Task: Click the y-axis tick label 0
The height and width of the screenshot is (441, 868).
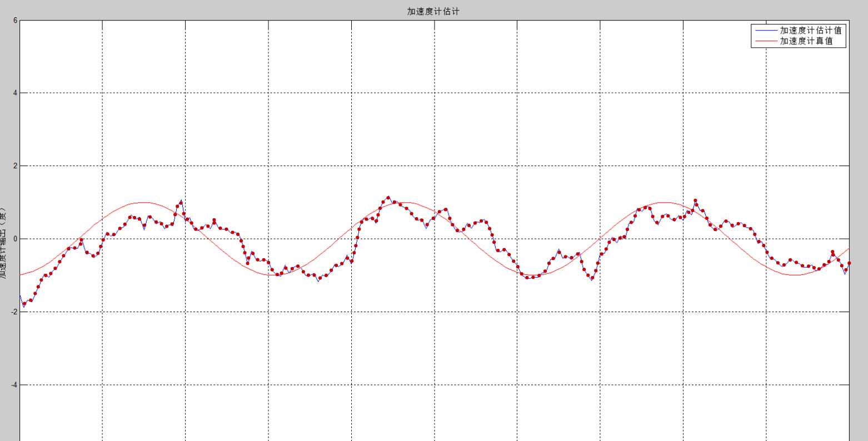Action: click(16, 239)
